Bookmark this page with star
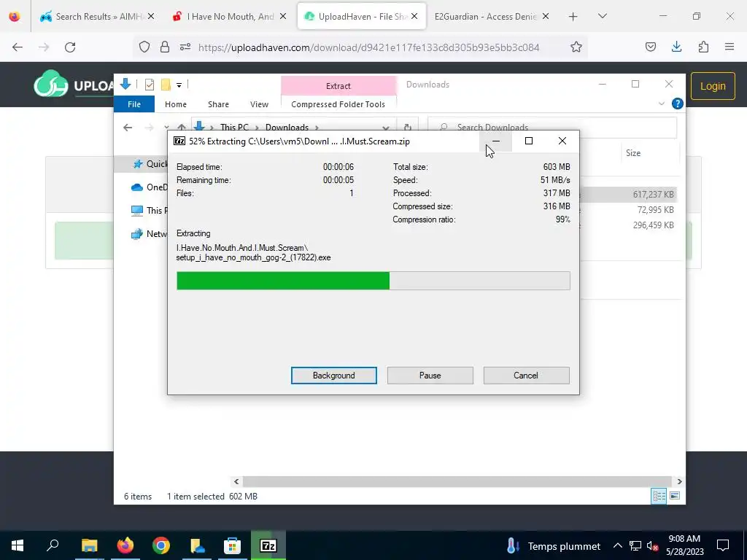This screenshot has width=747, height=560. coord(576,47)
